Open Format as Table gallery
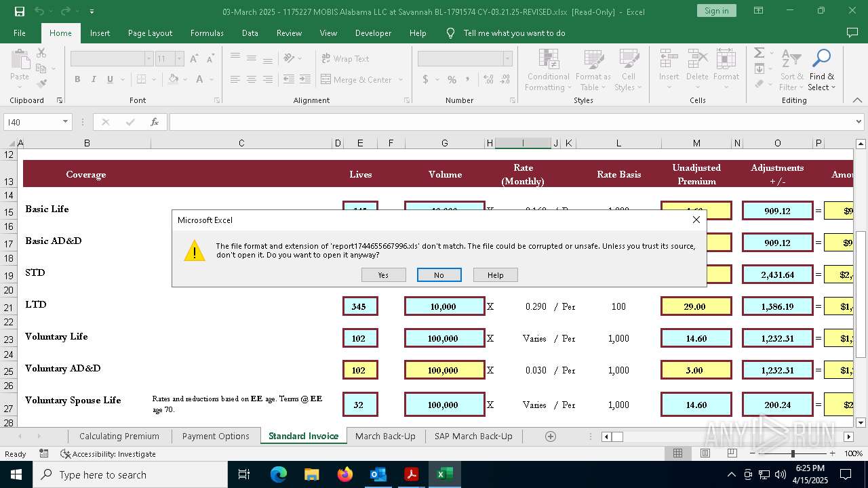Image resolution: width=868 pixels, height=488 pixels. pos(593,70)
